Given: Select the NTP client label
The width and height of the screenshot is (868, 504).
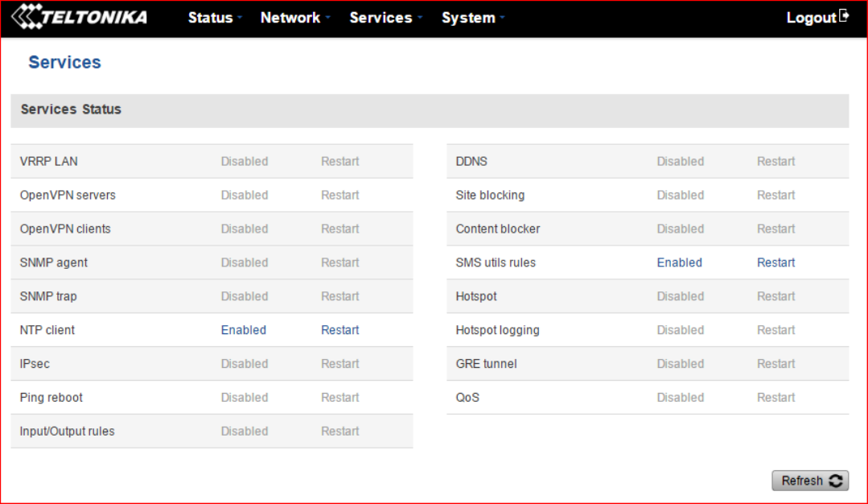Looking at the screenshot, I should 47,330.
